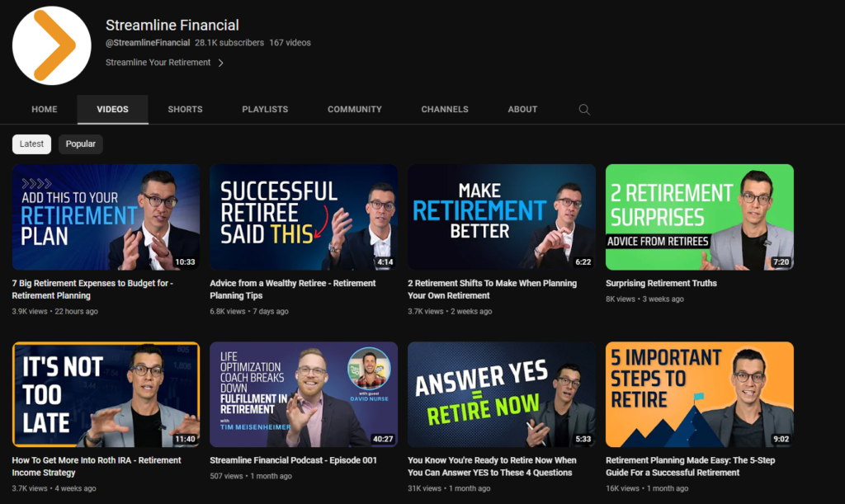Open '5 Important Steps To Retire' thumbnail
The height and width of the screenshot is (504, 845).
tap(700, 394)
